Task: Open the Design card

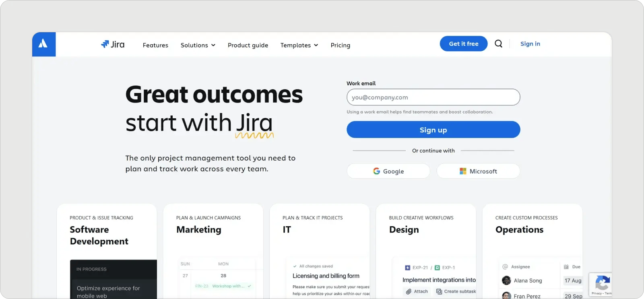Action: [x=426, y=251]
